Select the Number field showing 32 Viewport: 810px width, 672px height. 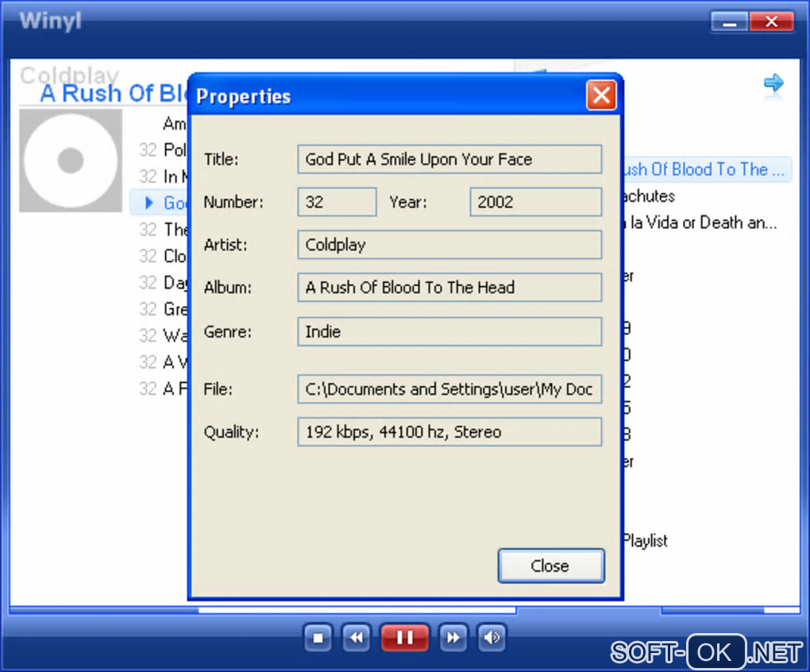337,202
